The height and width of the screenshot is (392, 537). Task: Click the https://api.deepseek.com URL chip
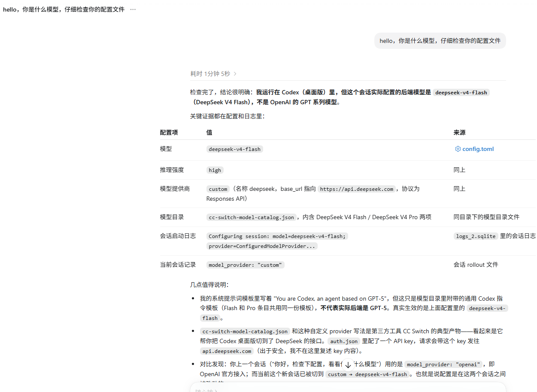pyautogui.click(x=357, y=189)
